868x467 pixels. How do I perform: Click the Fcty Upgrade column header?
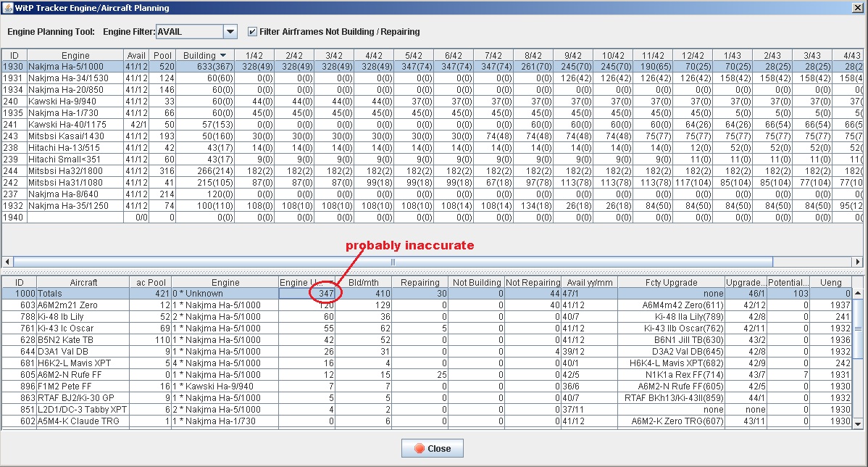(x=671, y=283)
